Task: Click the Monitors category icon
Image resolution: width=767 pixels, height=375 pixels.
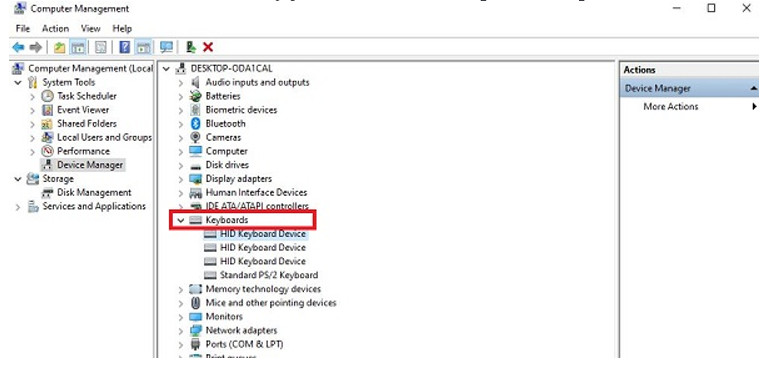Action: (196, 316)
